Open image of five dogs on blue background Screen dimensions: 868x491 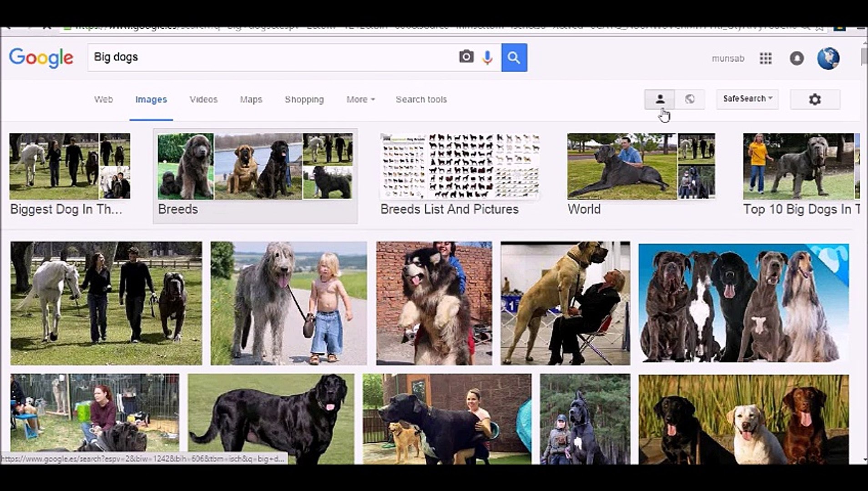click(743, 303)
